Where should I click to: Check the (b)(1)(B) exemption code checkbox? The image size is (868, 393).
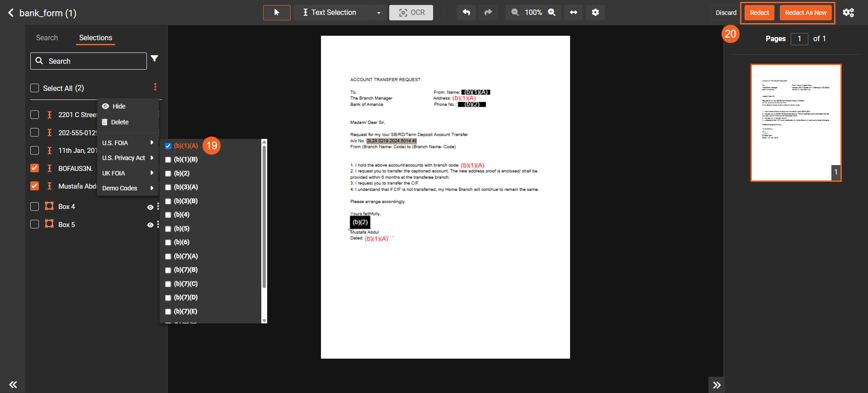168,160
